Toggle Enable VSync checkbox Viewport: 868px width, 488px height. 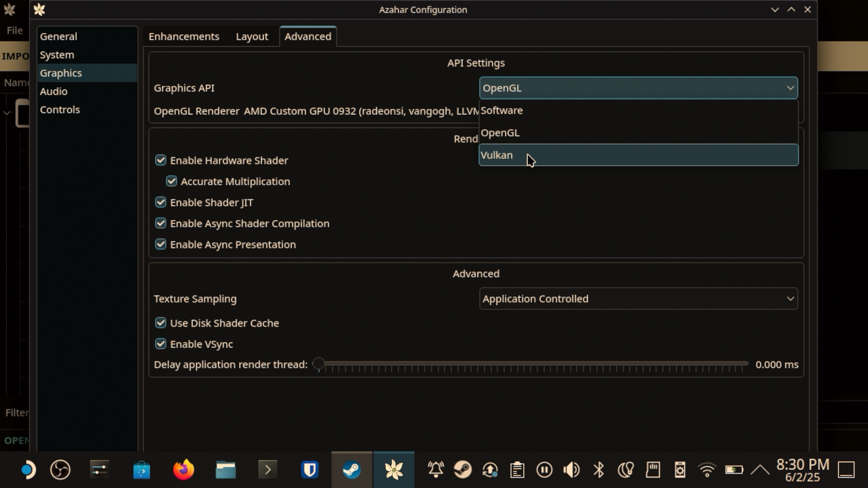coord(160,344)
